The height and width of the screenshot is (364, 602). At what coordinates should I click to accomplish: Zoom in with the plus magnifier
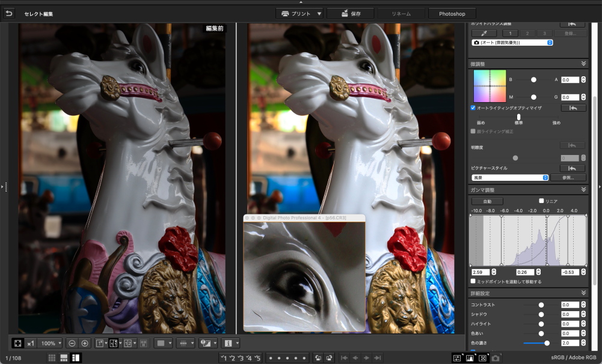click(x=85, y=343)
